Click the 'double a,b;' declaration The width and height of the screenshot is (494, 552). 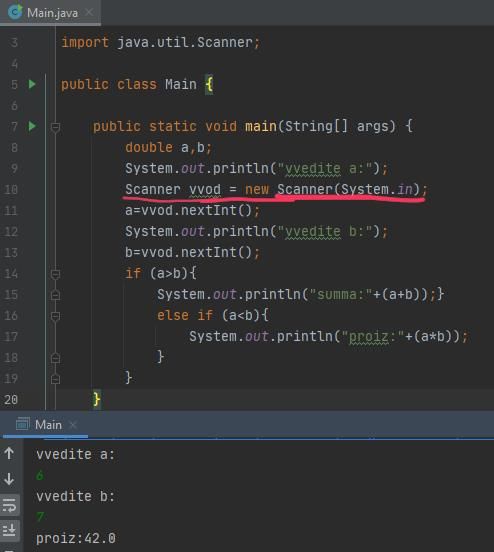tap(168, 148)
